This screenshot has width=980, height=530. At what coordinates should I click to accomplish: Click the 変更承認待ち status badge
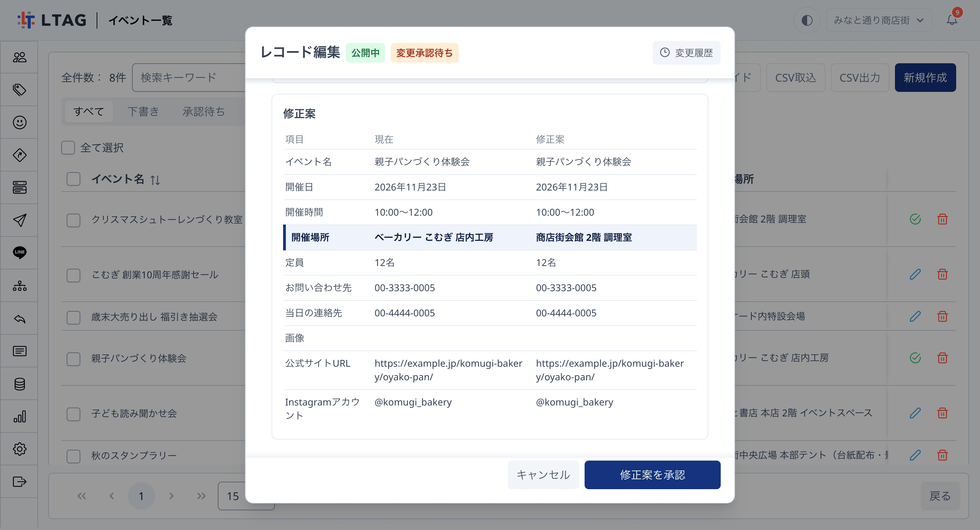coord(424,52)
